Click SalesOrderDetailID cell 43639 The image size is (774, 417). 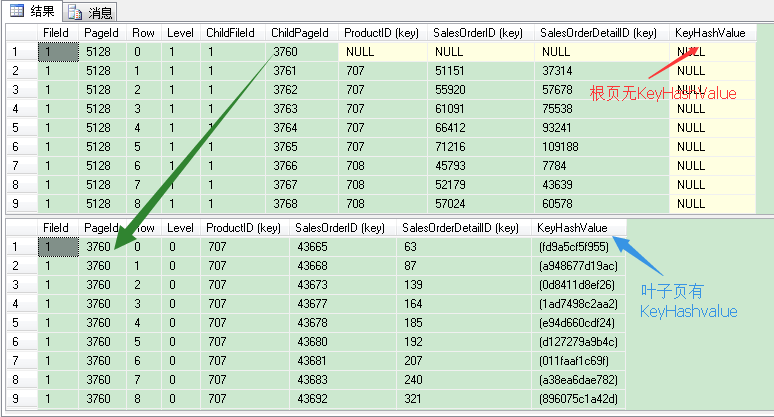tap(602, 185)
